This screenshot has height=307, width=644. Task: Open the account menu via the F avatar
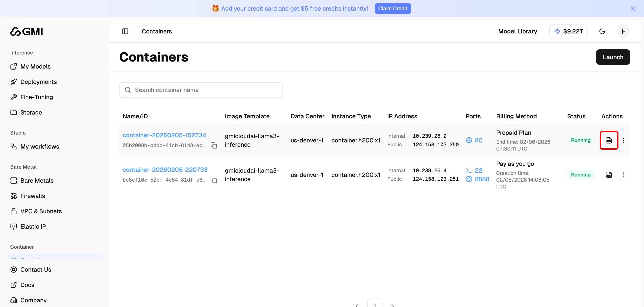coord(623,31)
